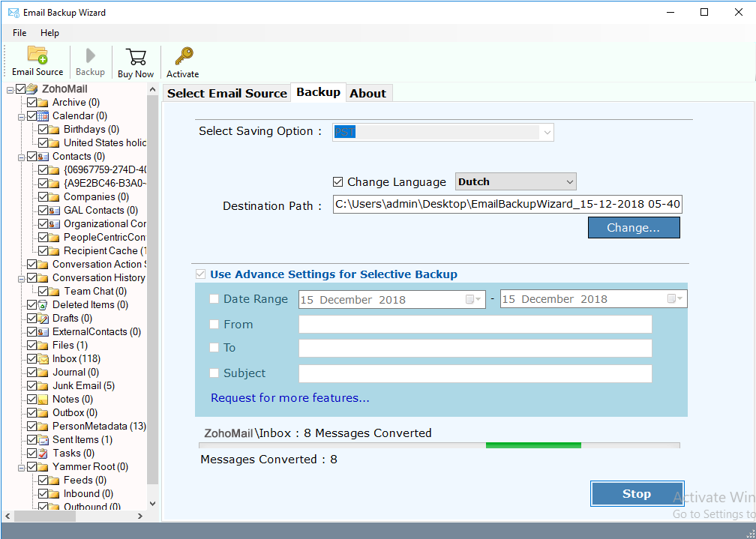The image size is (756, 539).
Task: Collapse the Calendar tree node
Action: coord(21,117)
